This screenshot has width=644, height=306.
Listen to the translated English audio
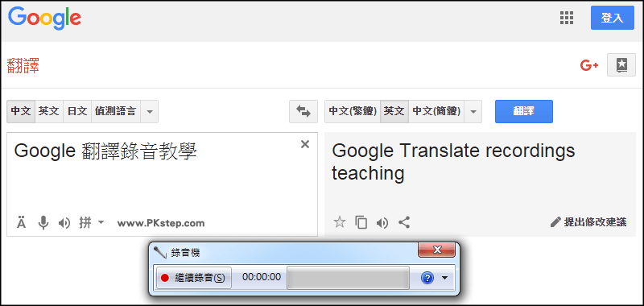382,222
